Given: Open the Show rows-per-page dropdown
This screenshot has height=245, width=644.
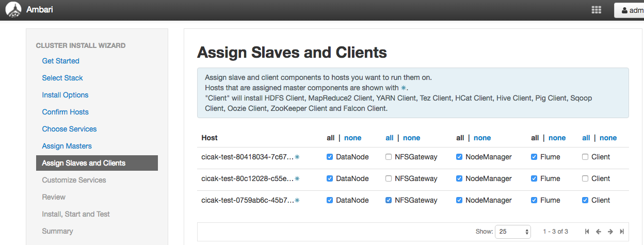Looking at the screenshot, I should [512, 232].
